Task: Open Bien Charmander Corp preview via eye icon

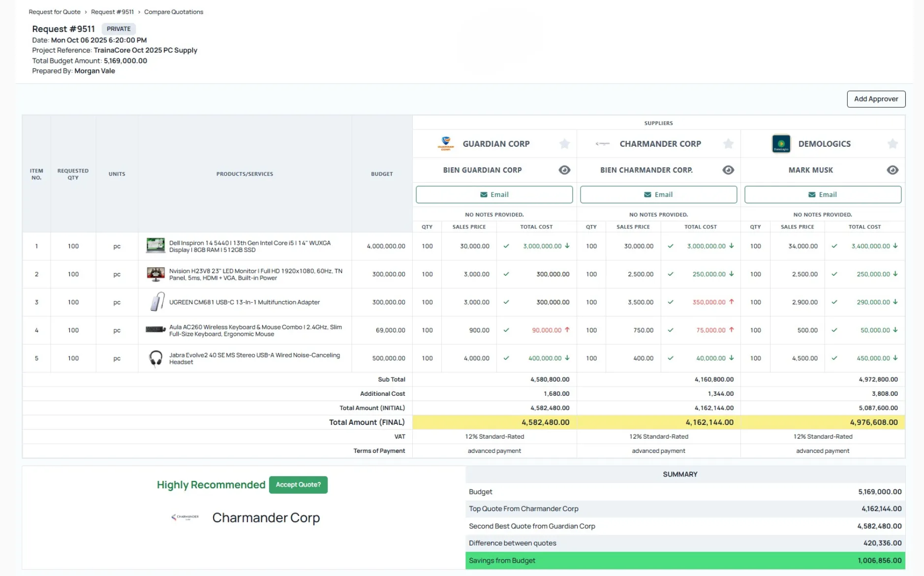Action: pos(729,170)
